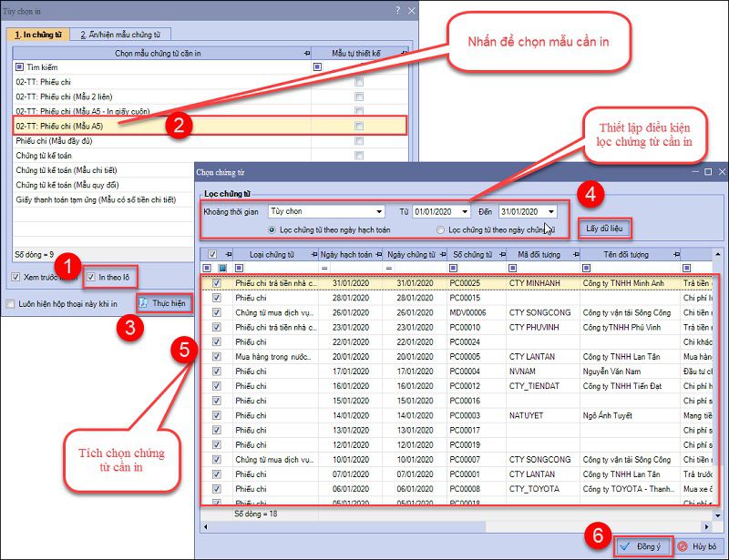Uncheck row MDV00006 checkbox

[x=217, y=312]
